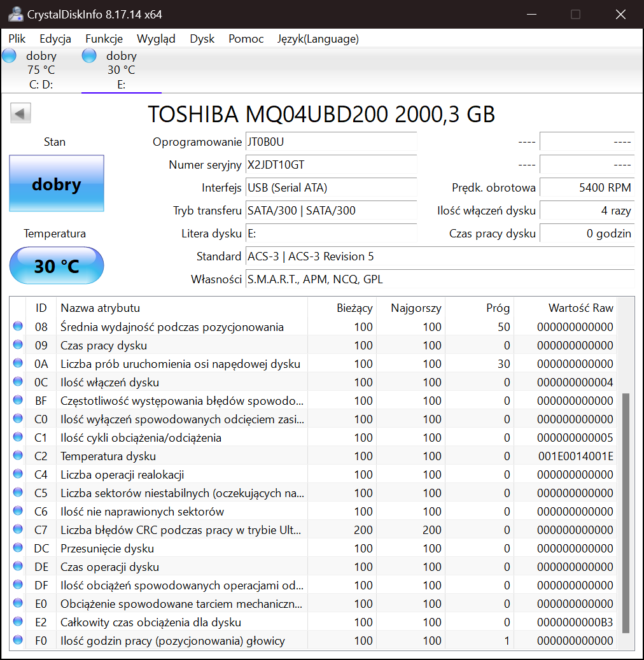Click status dot for attribute C0

(x=18, y=418)
